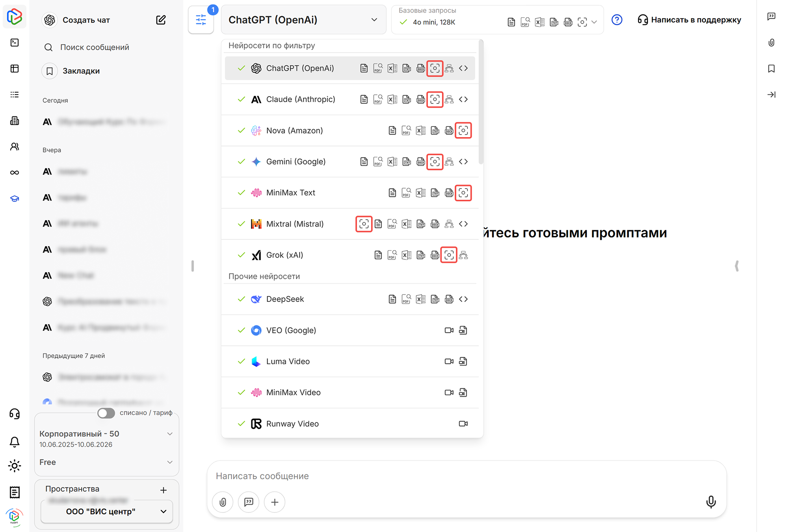
Task: Open the comments icon in right sidebar
Action: [771, 17]
